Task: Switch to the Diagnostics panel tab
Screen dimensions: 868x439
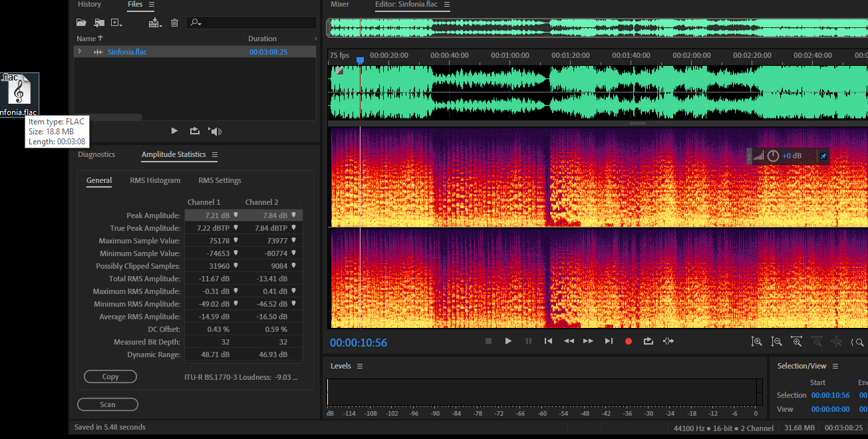Action: (x=96, y=154)
